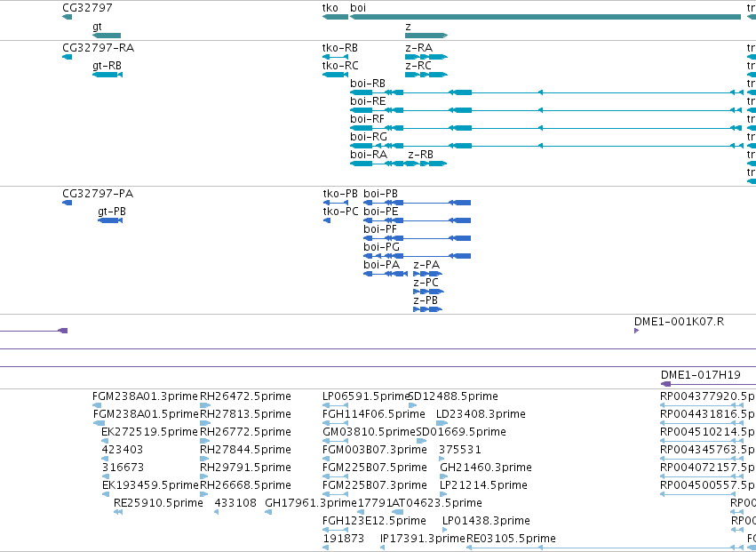Select the tko-RB transcript label
This screenshot has width=756, height=552.
(340, 48)
